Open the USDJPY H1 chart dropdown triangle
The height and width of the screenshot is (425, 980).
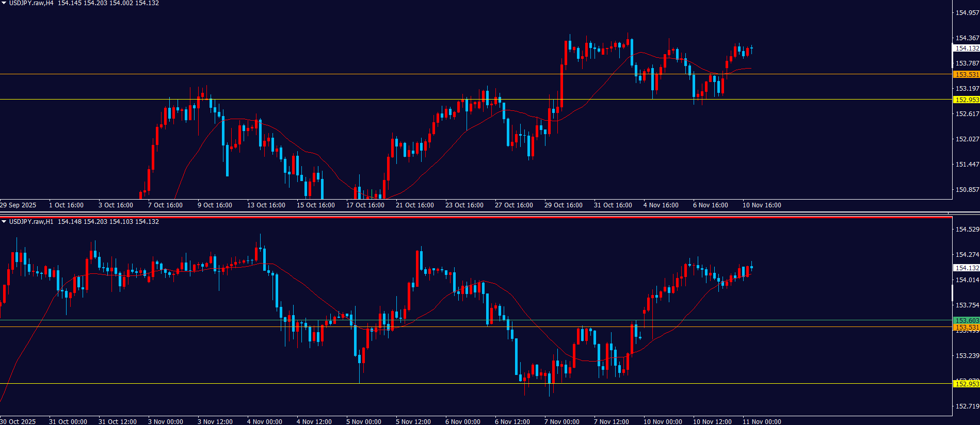(x=4, y=222)
